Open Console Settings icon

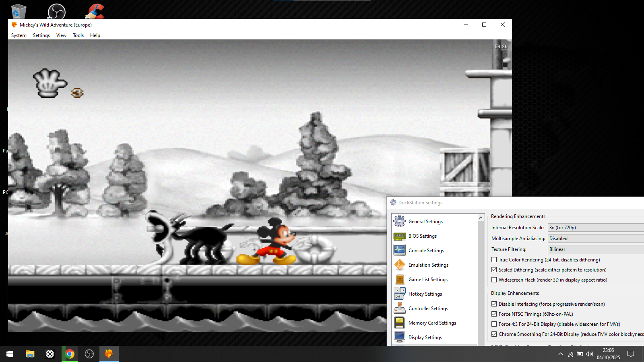pyautogui.click(x=399, y=250)
